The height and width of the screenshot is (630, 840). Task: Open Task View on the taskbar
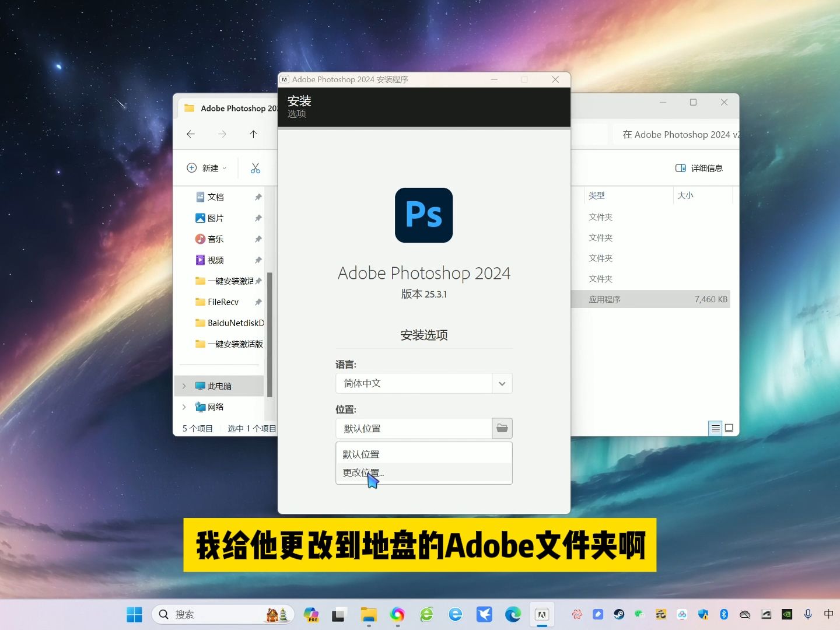[x=339, y=614]
